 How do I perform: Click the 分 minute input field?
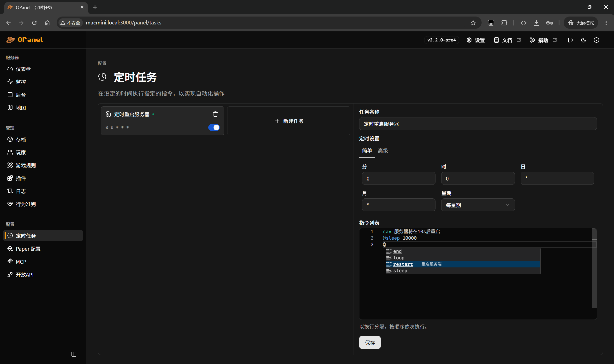point(398,178)
